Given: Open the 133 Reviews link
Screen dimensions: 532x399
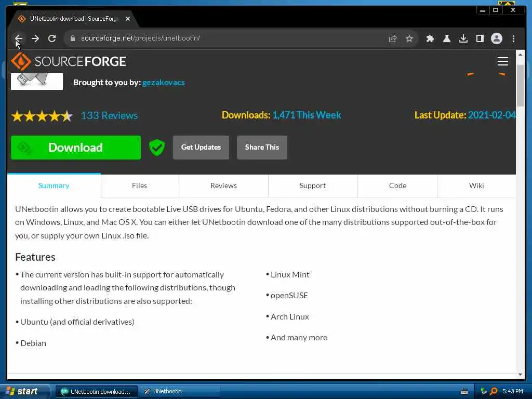Looking at the screenshot, I should click(109, 116).
